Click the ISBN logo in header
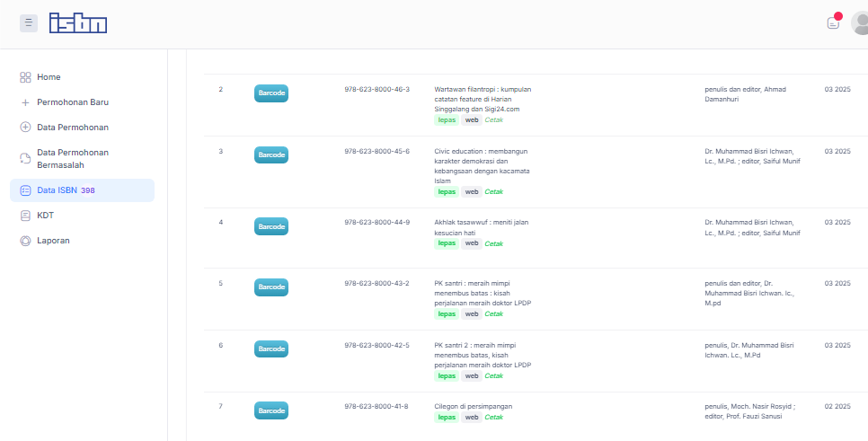This screenshot has height=441, width=868. (78, 23)
